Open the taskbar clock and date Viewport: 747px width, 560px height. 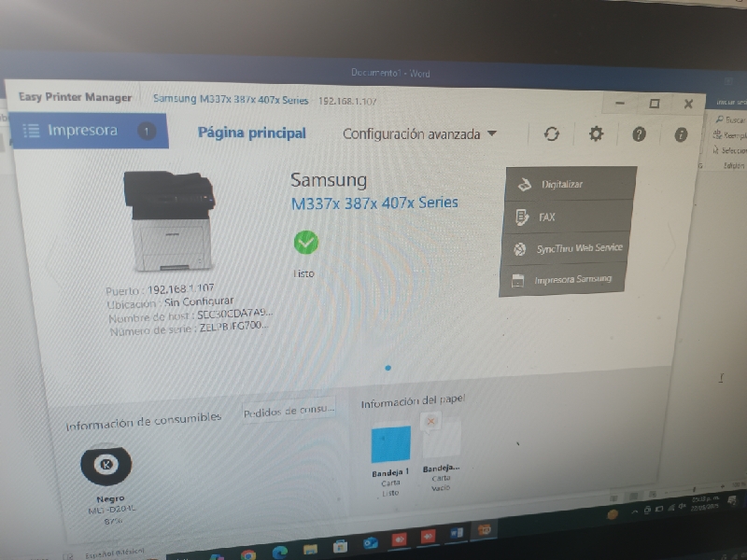[706, 503]
